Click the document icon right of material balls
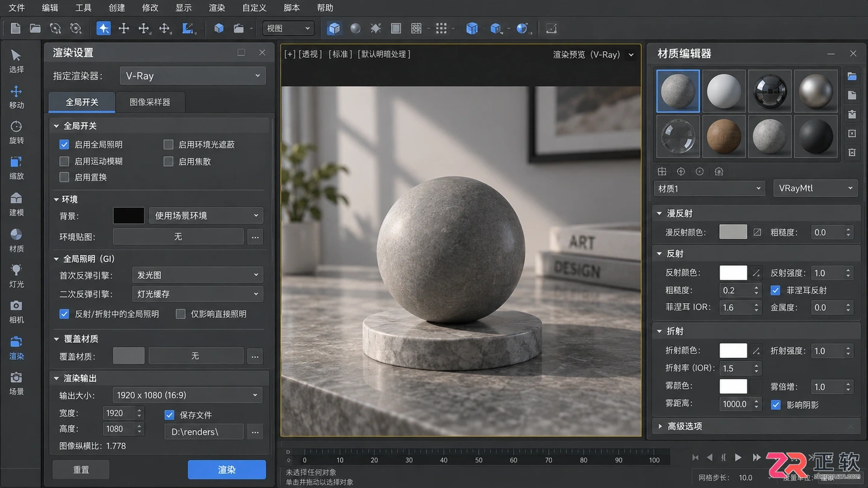 852,95
